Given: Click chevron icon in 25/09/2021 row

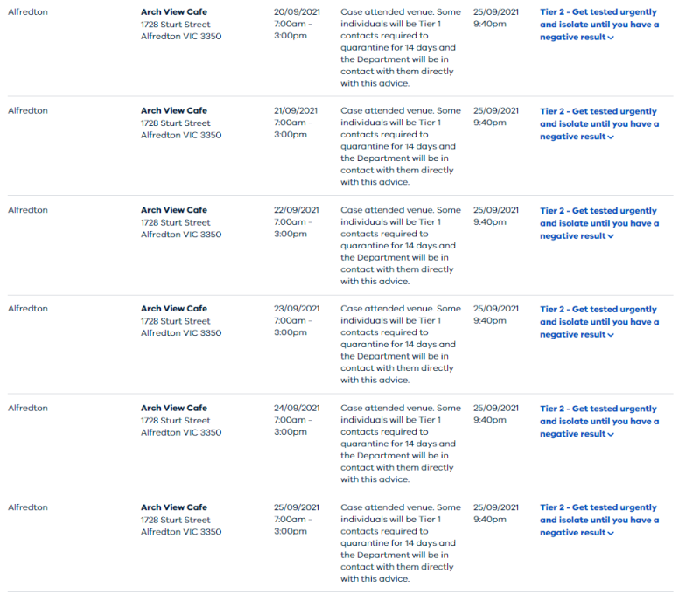Looking at the screenshot, I should pyautogui.click(x=611, y=534).
